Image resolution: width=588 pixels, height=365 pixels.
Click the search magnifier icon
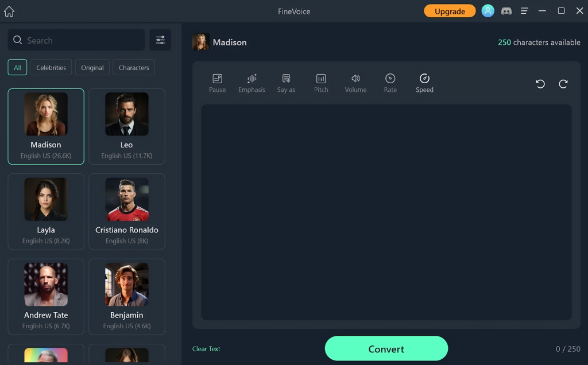tap(17, 40)
